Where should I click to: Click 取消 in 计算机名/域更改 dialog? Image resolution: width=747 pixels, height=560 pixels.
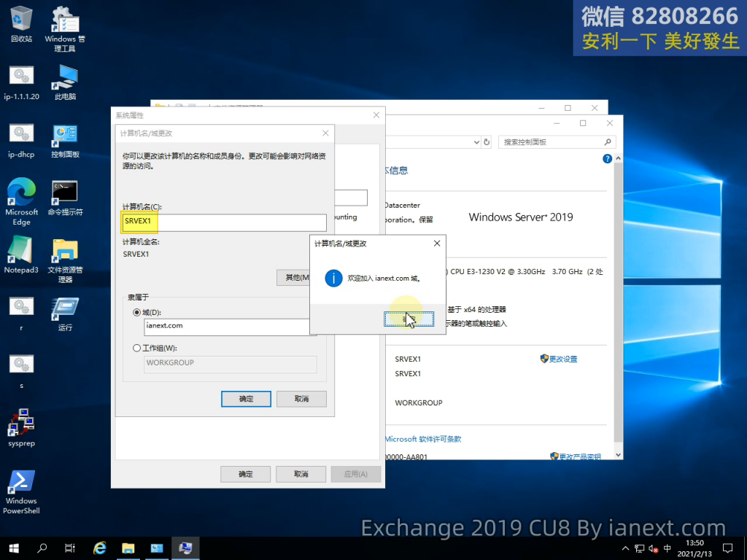(x=301, y=399)
